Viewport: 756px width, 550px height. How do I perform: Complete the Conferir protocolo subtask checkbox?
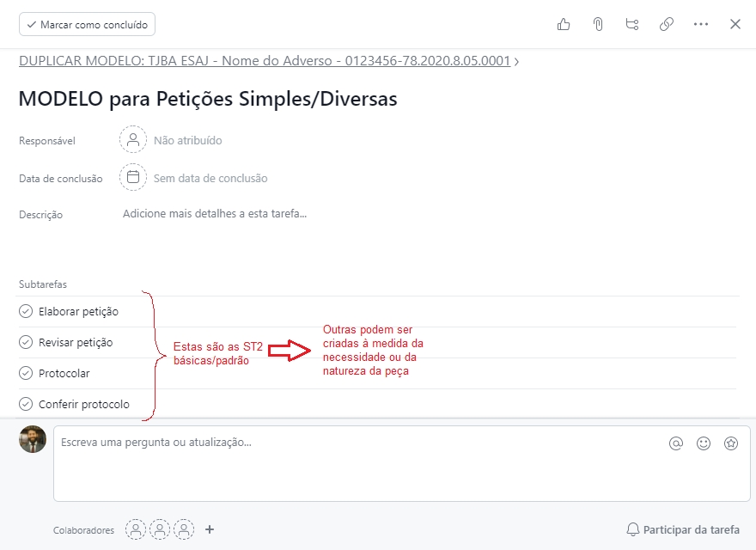[x=26, y=404]
